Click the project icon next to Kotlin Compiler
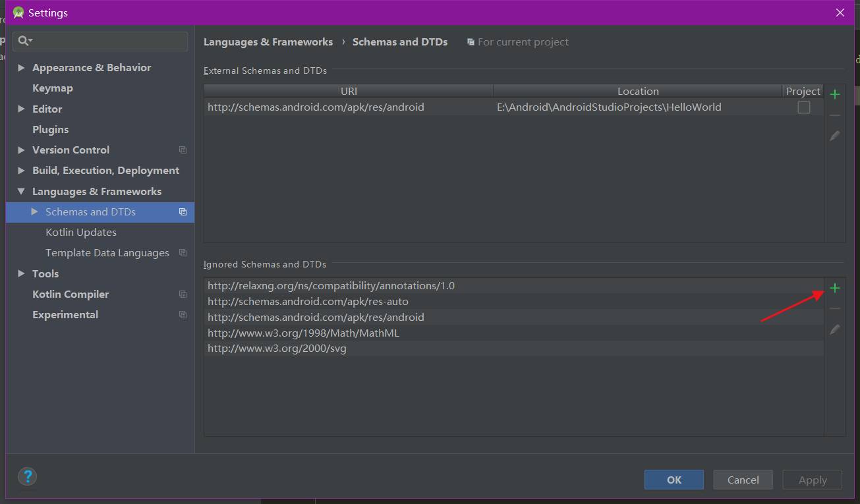 183,294
